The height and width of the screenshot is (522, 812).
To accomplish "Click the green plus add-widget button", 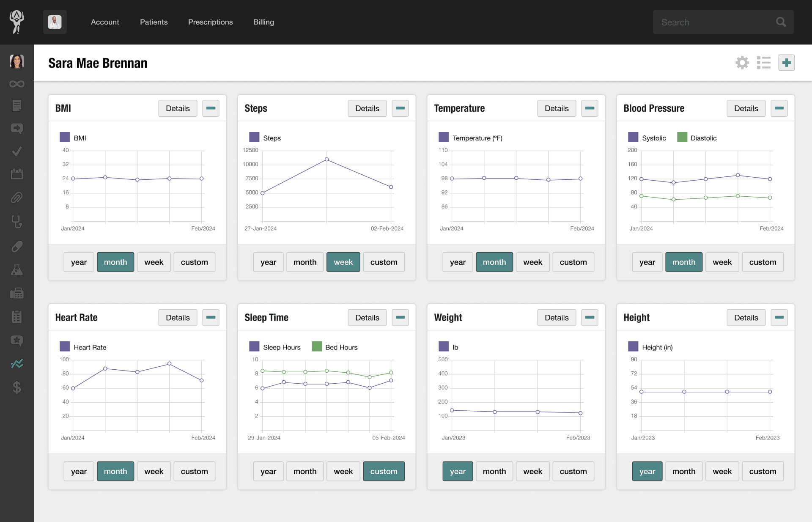I will coord(786,63).
